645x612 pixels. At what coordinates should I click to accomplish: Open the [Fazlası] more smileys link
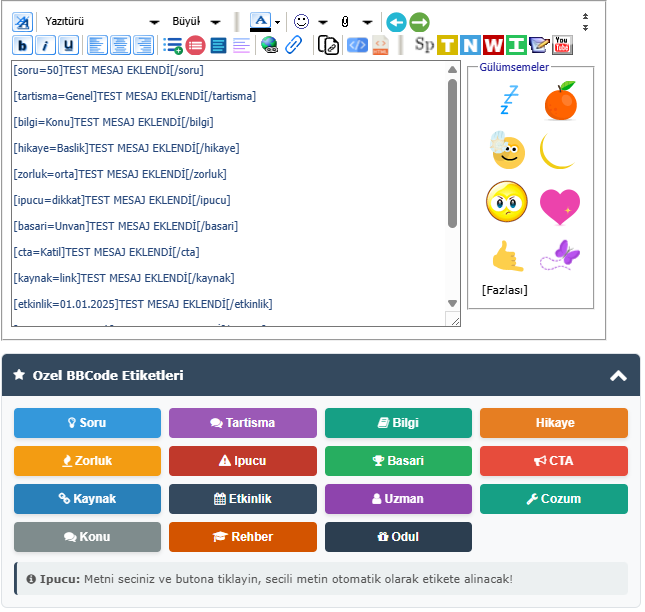click(504, 290)
